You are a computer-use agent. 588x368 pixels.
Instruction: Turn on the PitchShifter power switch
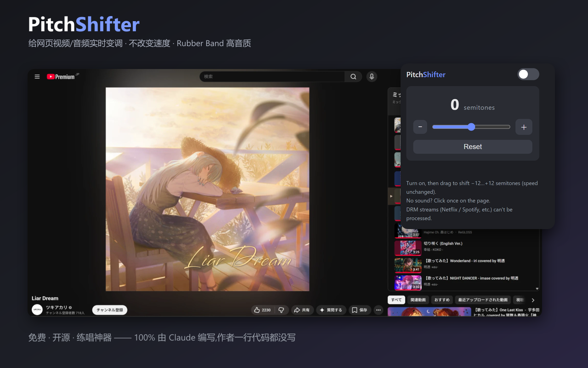click(528, 75)
